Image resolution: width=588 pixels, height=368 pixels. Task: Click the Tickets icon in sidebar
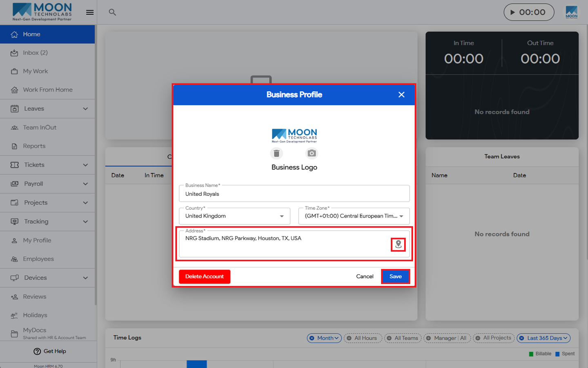[x=14, y=165]
